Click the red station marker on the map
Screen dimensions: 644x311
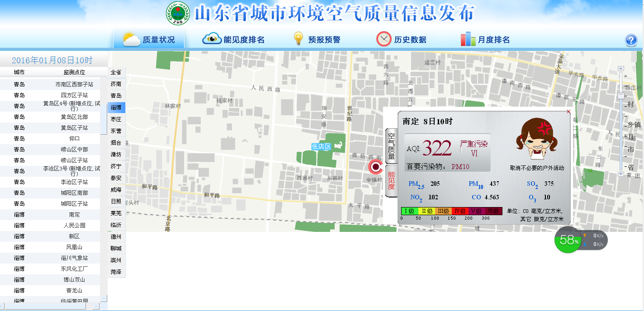pos(375,167)
